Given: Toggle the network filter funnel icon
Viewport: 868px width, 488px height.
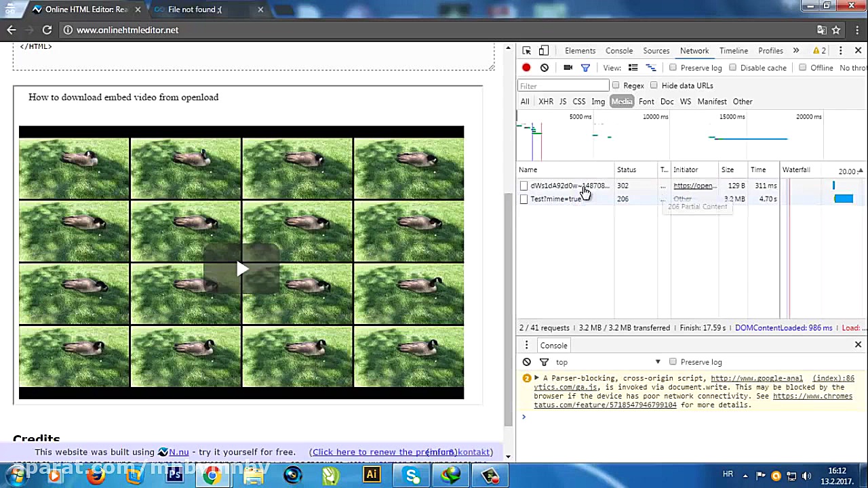Looking at the screenshot, I should pyautogui.click(x=585, y=67).
